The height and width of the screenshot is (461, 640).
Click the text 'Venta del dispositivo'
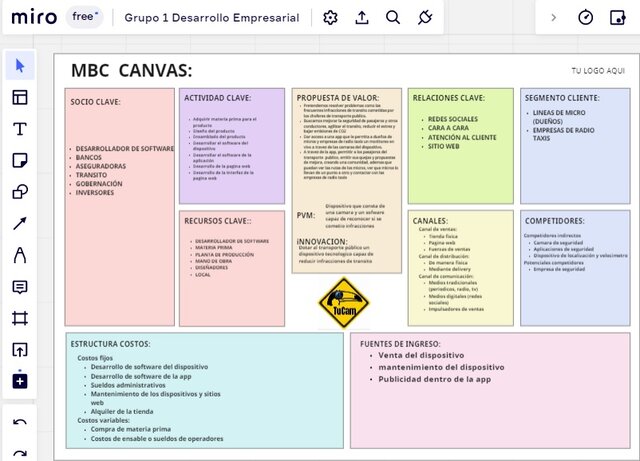click(x=421, y=355)
